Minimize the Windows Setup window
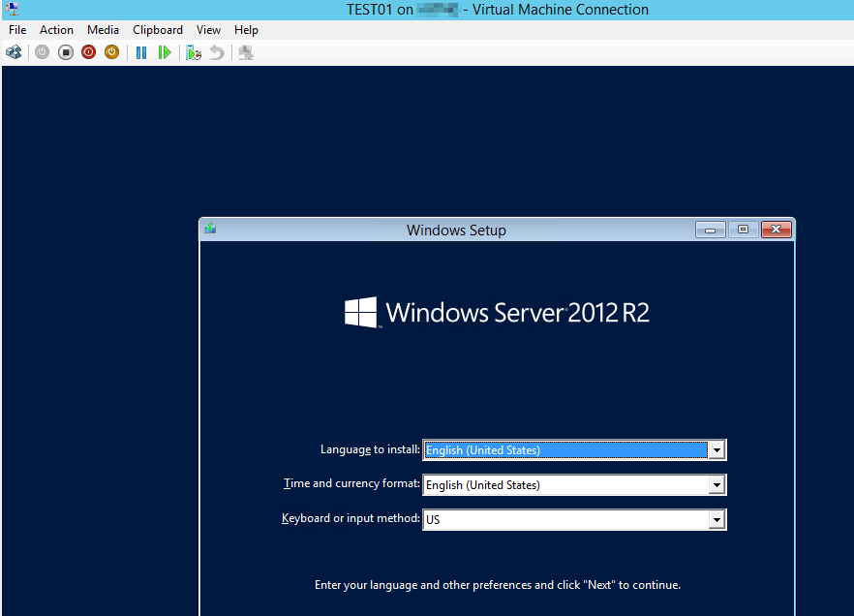Screen dimensions: 854x616 pyautogui.click(x=711, y=230)
